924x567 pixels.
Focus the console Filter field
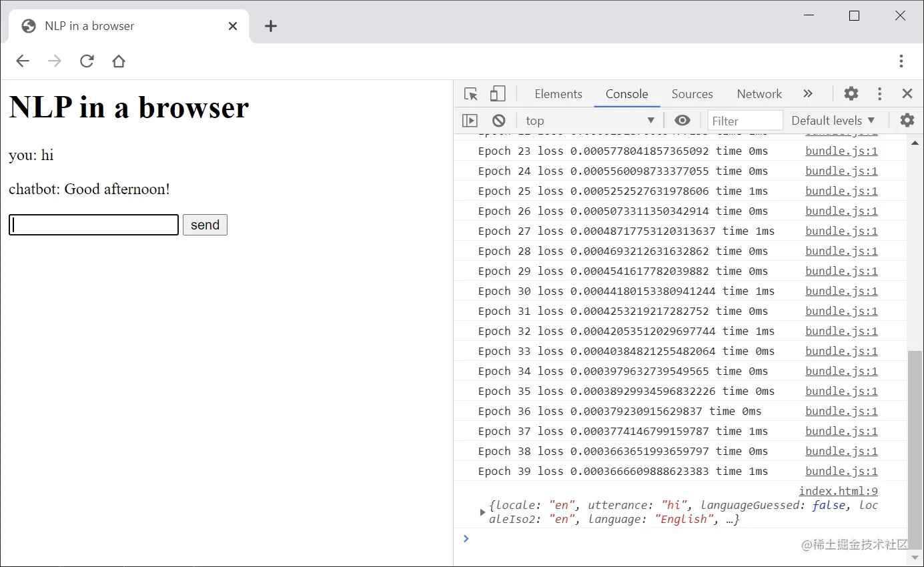point(745,121)
